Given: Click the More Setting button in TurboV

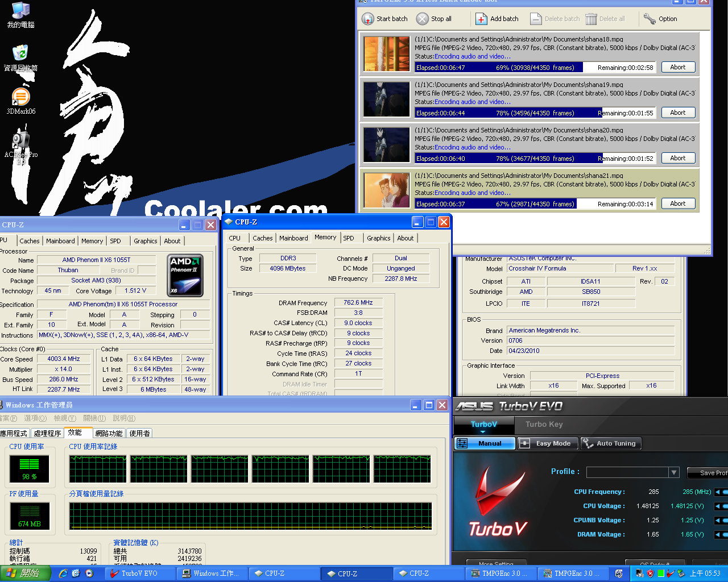Looking at the screenshot, I should point(497,563).
